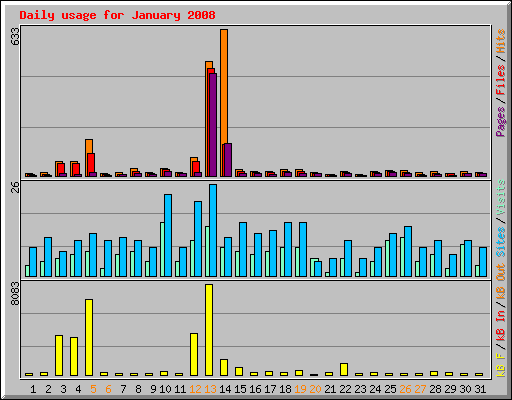Click the purple Pages bar for day 14
The image size is (512, 400).
click(x=228, y=160)
